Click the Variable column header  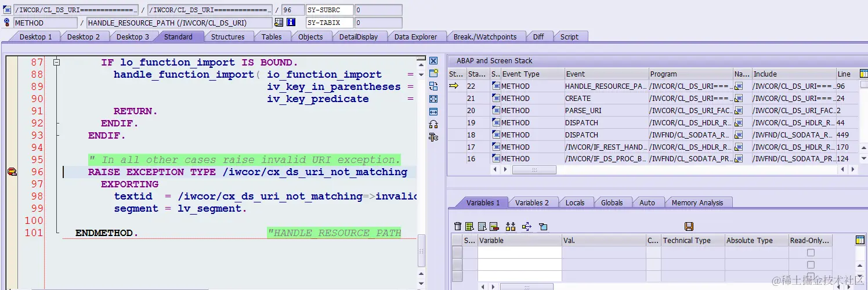click(x=519, y=240)
